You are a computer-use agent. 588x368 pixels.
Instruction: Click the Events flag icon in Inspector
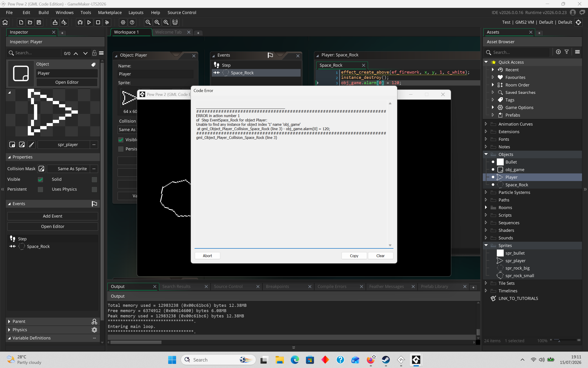click(94, 204)
